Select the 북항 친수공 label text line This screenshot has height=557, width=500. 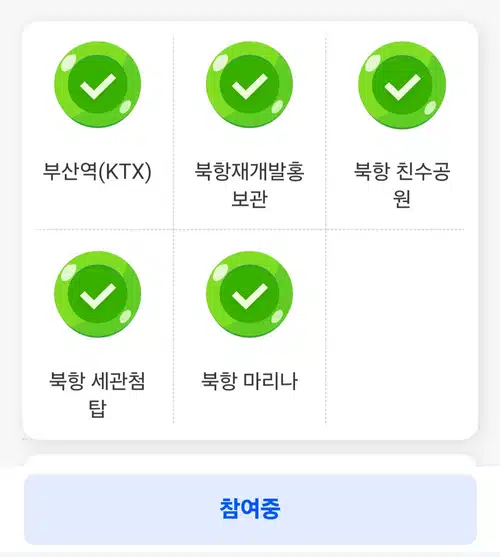pyautogui.click(x=402, y=172)
